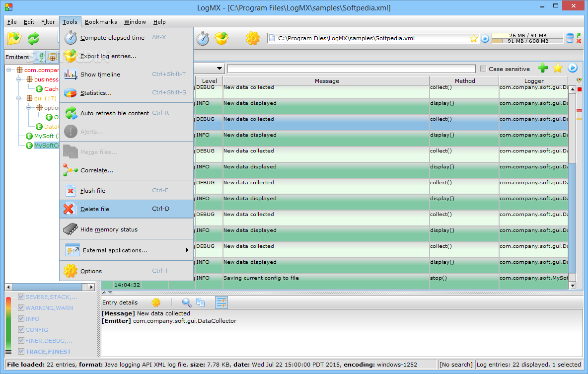Open the External applications submenu arrow
588x374 pixels.
point(187,250)
